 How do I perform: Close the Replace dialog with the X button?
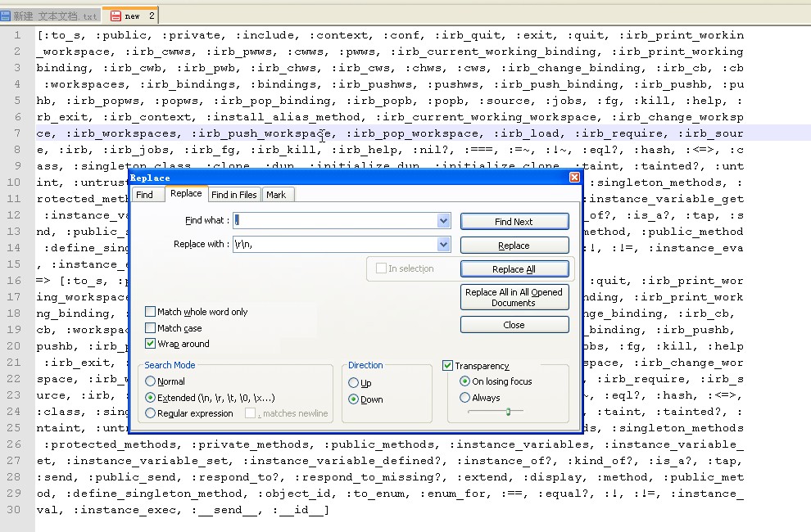click(x=574, y=178)
